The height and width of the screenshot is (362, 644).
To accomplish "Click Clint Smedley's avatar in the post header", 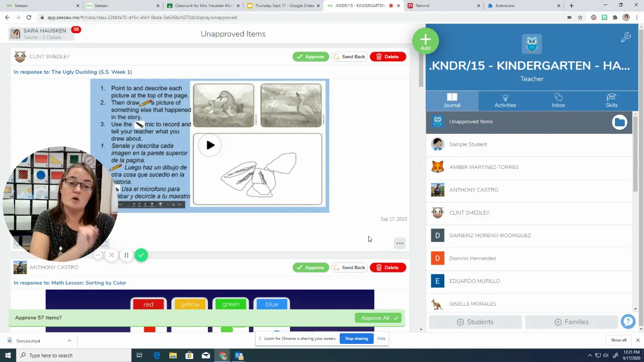I will (x=20, y=57).
